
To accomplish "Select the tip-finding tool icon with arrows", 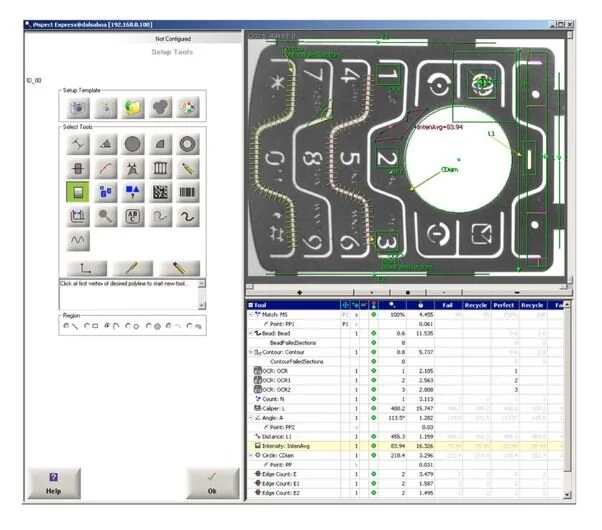I will point(133,168).
